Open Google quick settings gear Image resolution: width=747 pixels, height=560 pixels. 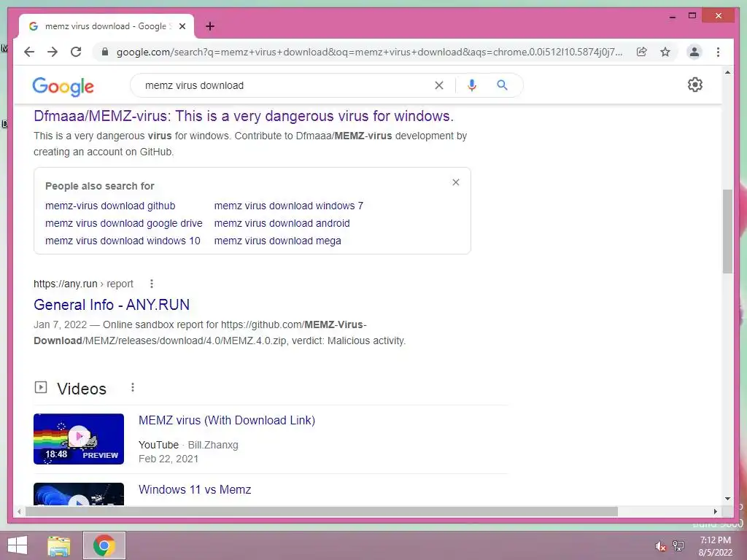[x=695, y=85]
